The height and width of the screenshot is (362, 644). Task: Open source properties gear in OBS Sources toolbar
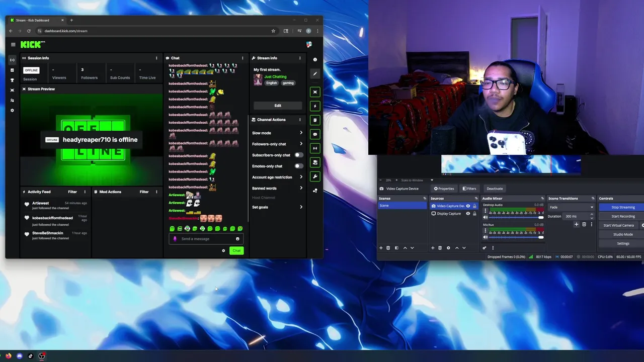(x=448, y=248)
